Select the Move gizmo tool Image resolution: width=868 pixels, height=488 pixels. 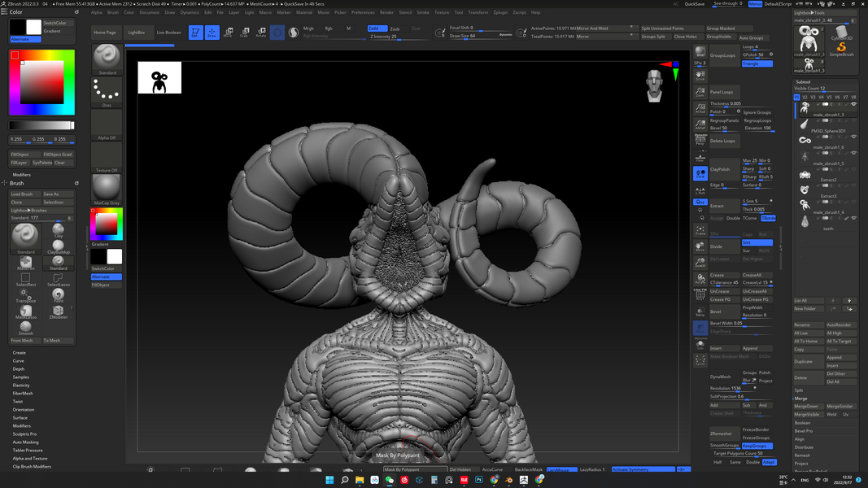[x=228, y=33]
